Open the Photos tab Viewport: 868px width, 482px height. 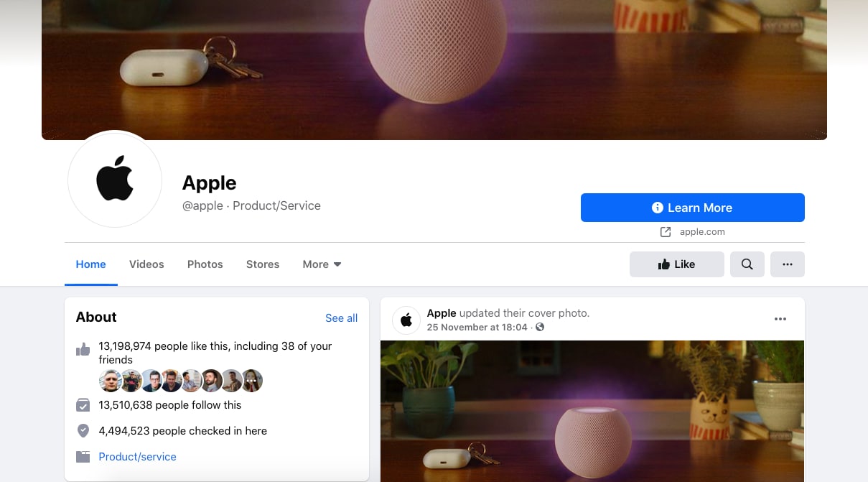coord(205,264)
